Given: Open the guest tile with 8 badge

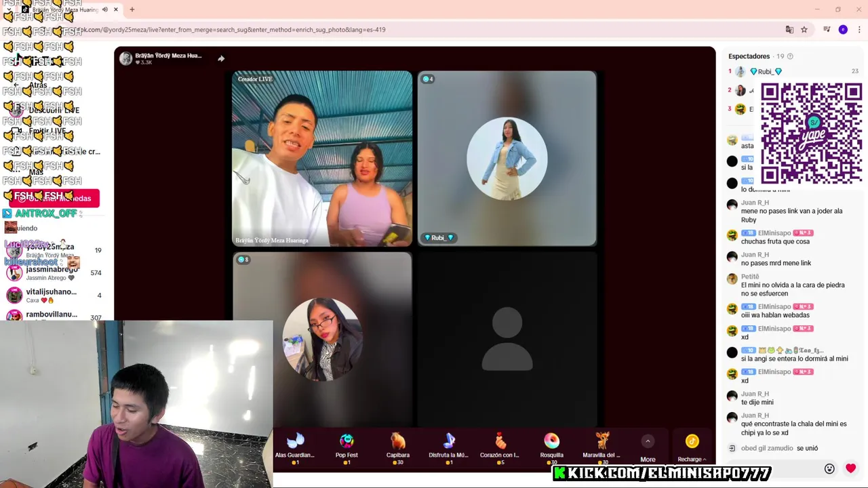Looking at the screenshot, I should tap(322, 339).
